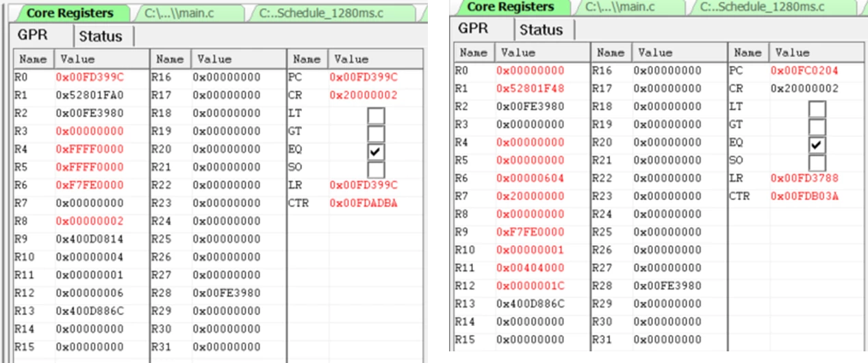
Task: Select R12 value 0x0000001C in right panel
Action: (531, 286)
